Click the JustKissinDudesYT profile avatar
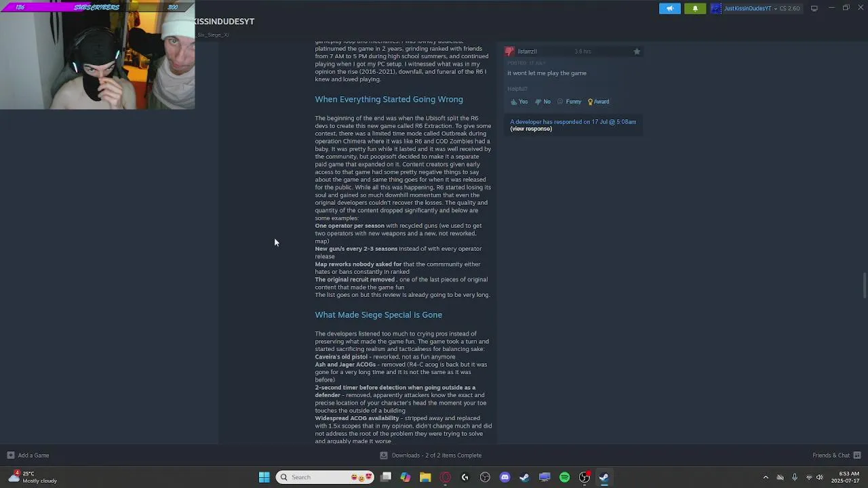 715,8
